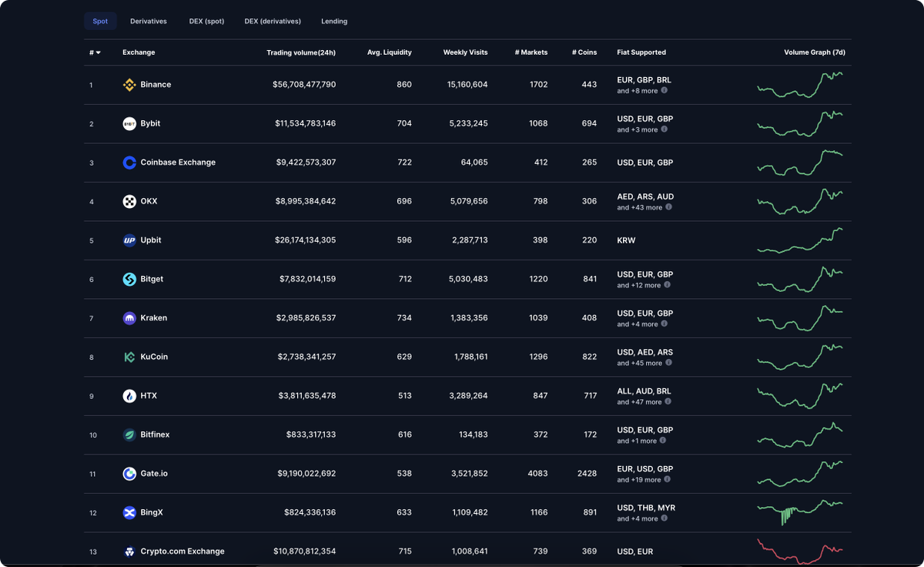The height and width of the screenshot is (567, 924).
Task: Click Bitfinex weekly visits 134,183
Action: click(x=473, y=434)
